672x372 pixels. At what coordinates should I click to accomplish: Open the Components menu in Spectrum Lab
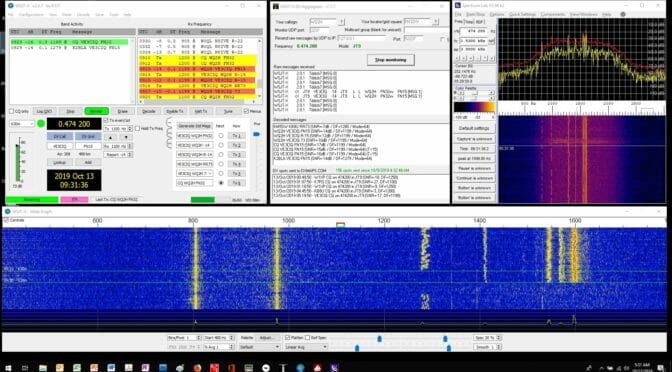[x=553, y=15]
